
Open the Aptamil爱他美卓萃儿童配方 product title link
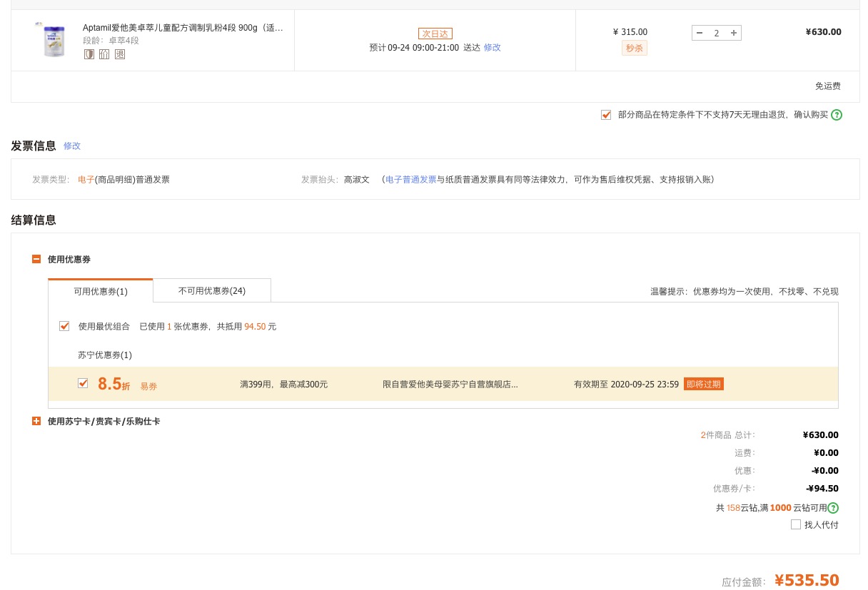183,28
